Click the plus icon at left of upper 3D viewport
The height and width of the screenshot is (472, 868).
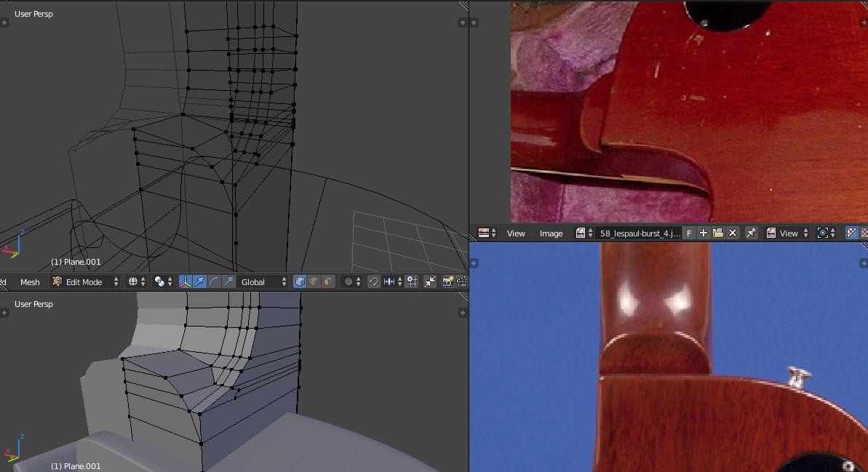pos(4,23)
